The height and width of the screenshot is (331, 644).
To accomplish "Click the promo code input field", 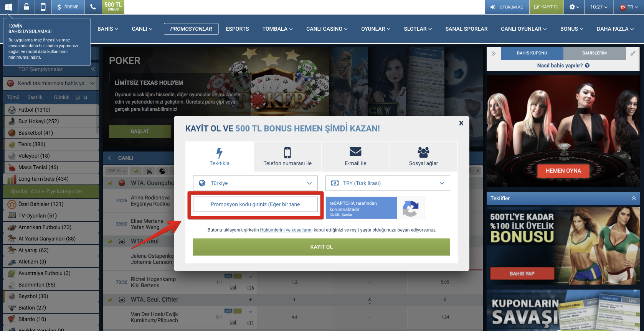I will click(x=255, y=204).
